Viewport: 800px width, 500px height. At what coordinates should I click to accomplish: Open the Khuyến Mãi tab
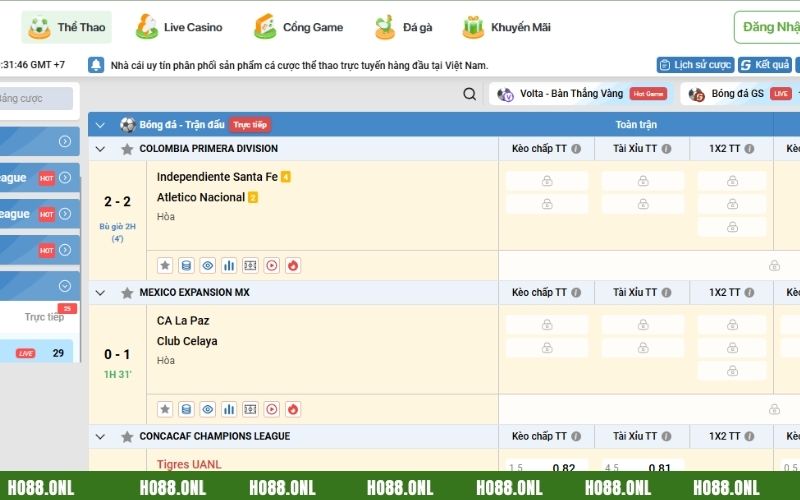point(506,27)
